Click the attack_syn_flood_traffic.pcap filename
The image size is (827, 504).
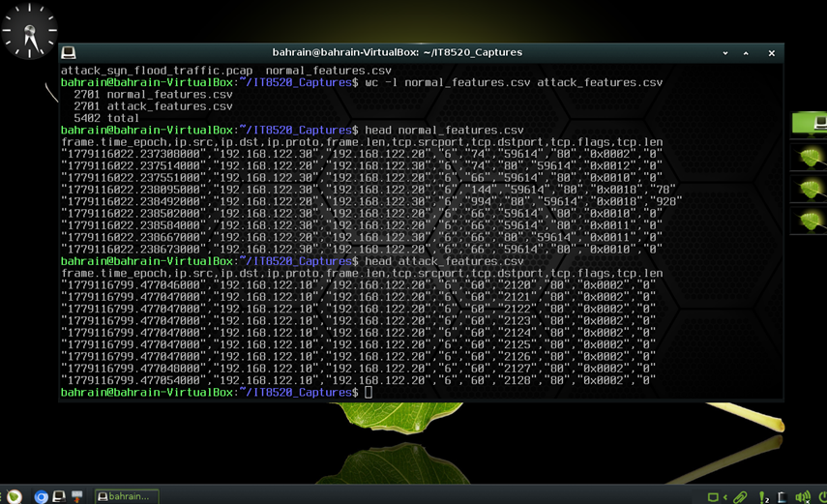pyautogui.click(x=157, y=71)
